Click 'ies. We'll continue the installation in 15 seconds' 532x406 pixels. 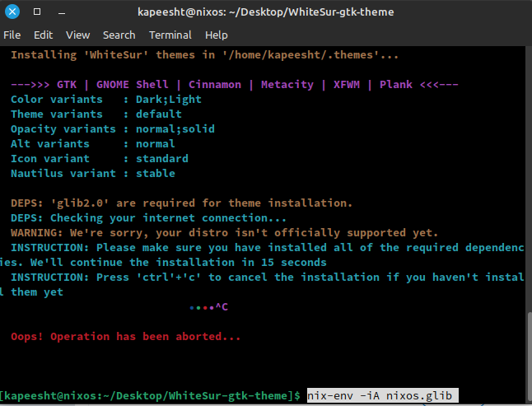pyautogui.click(x=163, y=262)
